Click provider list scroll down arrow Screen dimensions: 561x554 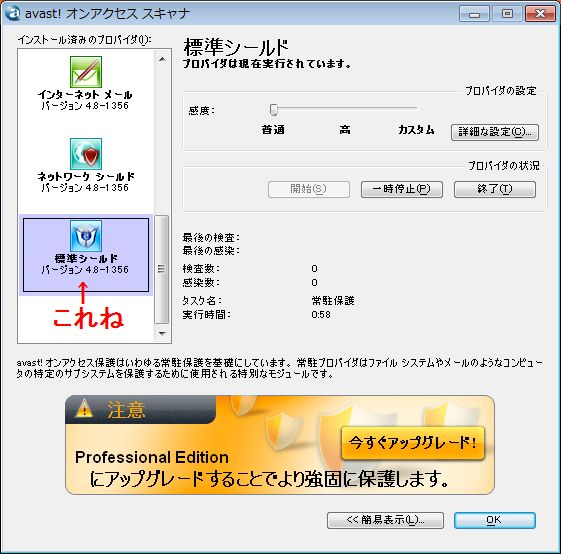point(162,334)
